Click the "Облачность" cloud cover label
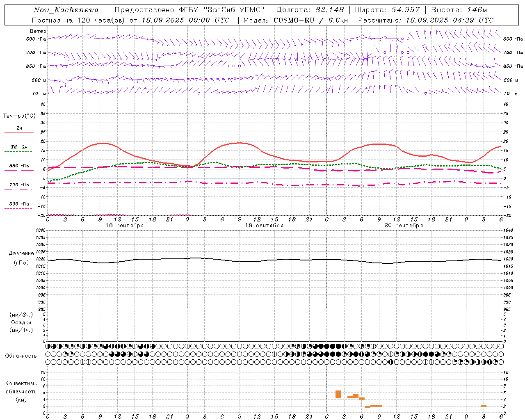The width and height of the screenshot is (525, 420). tap(21, 356)
